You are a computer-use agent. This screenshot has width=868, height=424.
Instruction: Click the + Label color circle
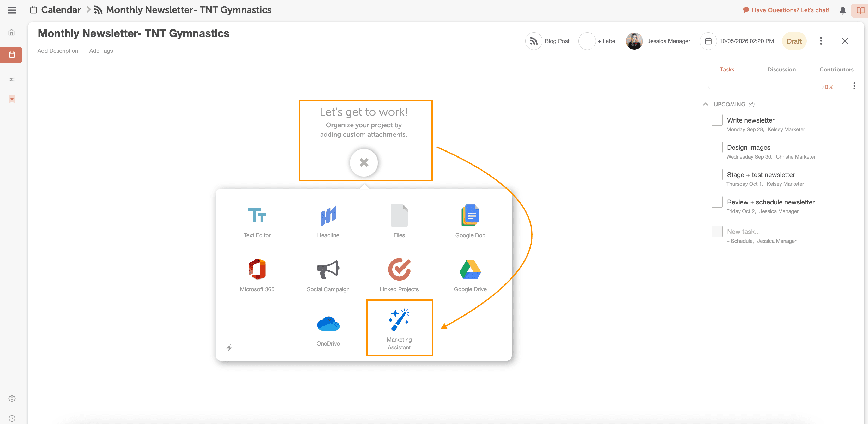point(587,41)
